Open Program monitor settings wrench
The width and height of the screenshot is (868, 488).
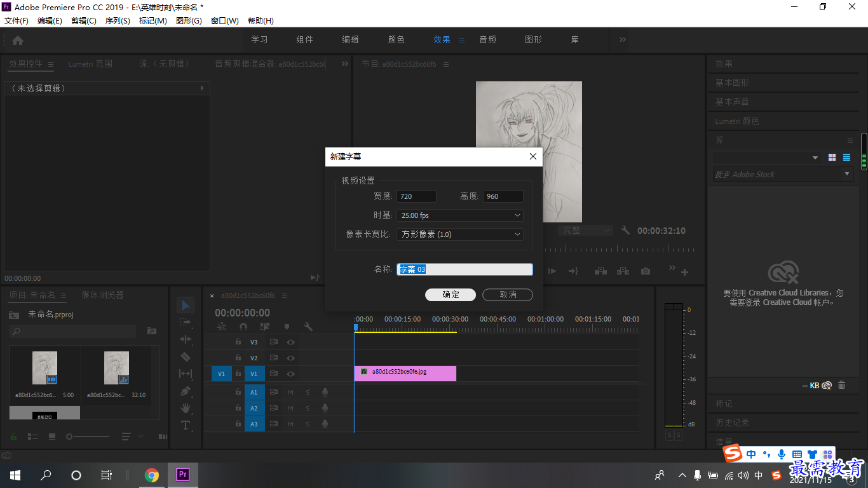click(x=625, y=230)
